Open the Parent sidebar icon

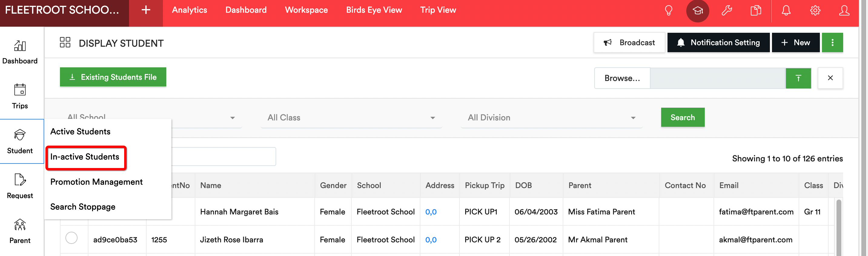[20, 231]
